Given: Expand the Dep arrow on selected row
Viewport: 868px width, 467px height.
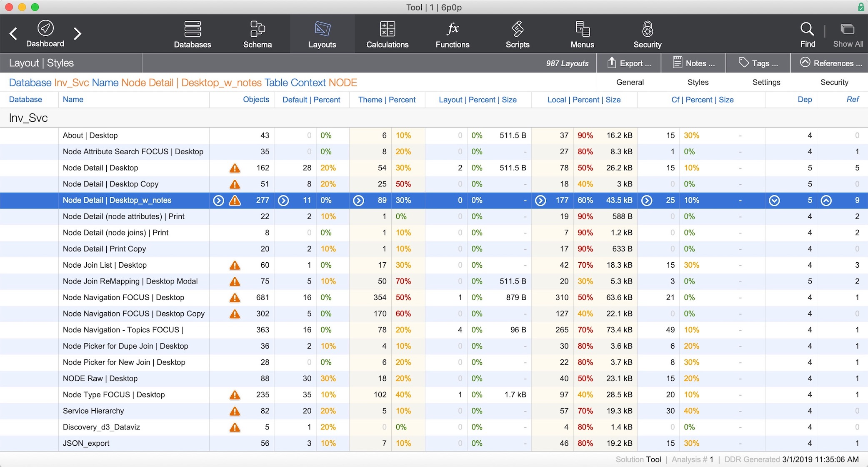Looking at the screenshot, I should point(774,201).
